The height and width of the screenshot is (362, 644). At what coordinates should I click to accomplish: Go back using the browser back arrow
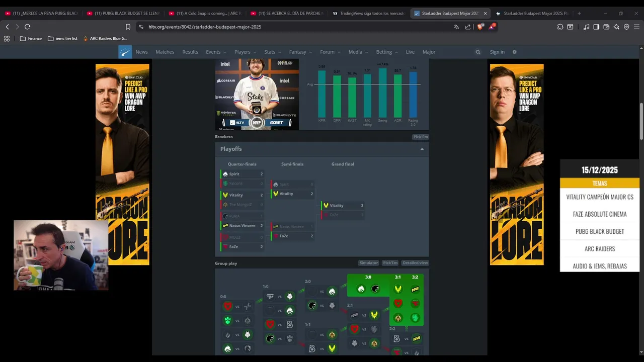pos(7,27)
